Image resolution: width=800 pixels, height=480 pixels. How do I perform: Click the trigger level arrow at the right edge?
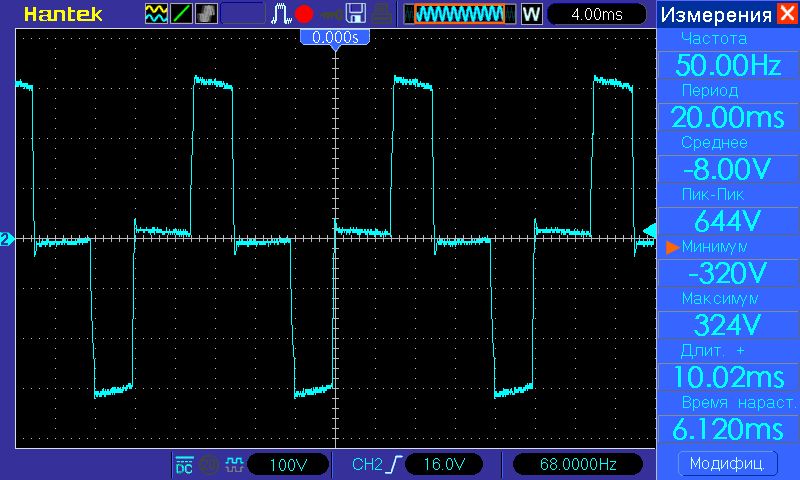click(649, 231)
